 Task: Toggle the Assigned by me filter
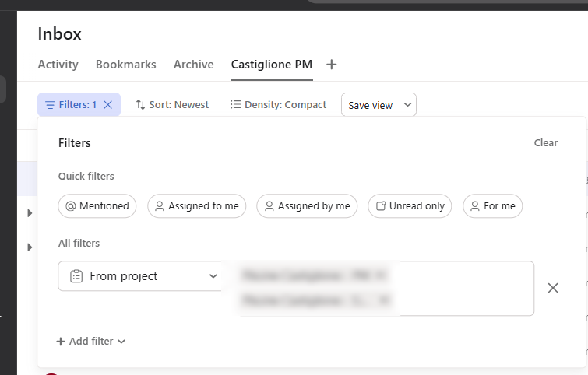click(307, 206)
